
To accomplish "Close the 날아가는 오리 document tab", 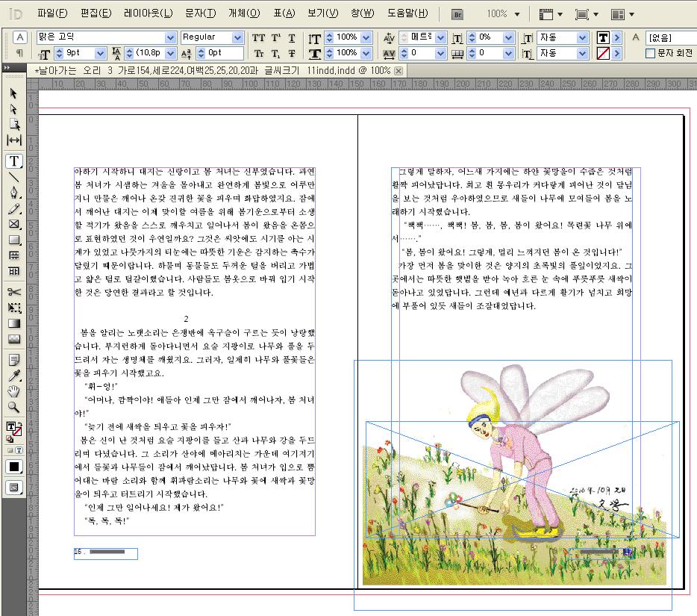I will 398,70.
